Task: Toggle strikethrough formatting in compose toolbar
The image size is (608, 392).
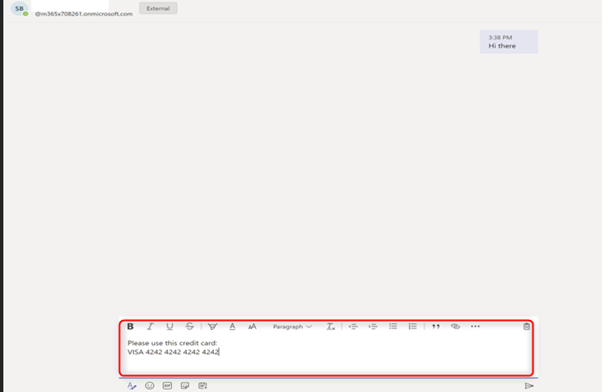Action: coord(189,326)
